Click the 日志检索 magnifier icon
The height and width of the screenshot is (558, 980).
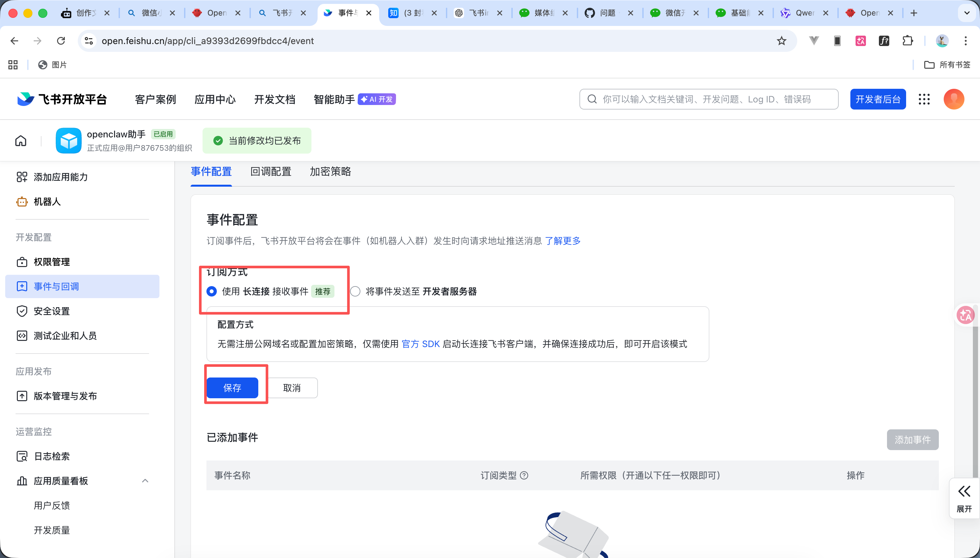[22, 456]
